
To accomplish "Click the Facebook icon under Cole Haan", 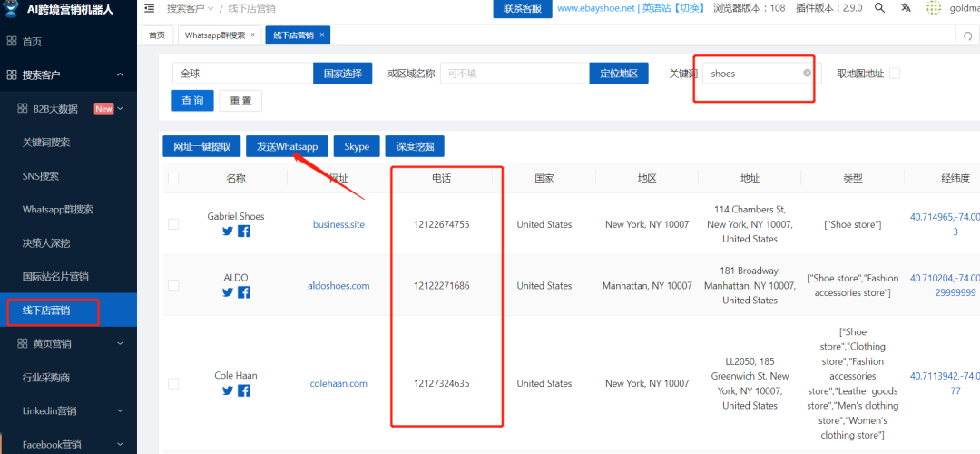I will click(244, 390).
